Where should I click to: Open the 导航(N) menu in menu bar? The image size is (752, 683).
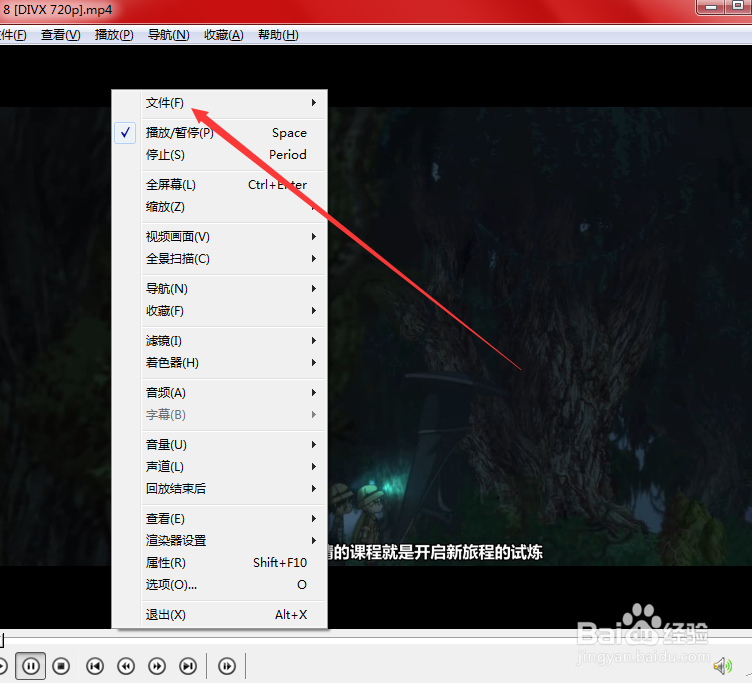[168, 35]
